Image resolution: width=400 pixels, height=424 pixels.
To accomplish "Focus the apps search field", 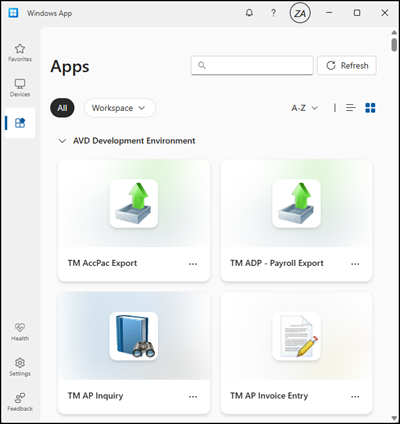I will click(x=252, y=65).
